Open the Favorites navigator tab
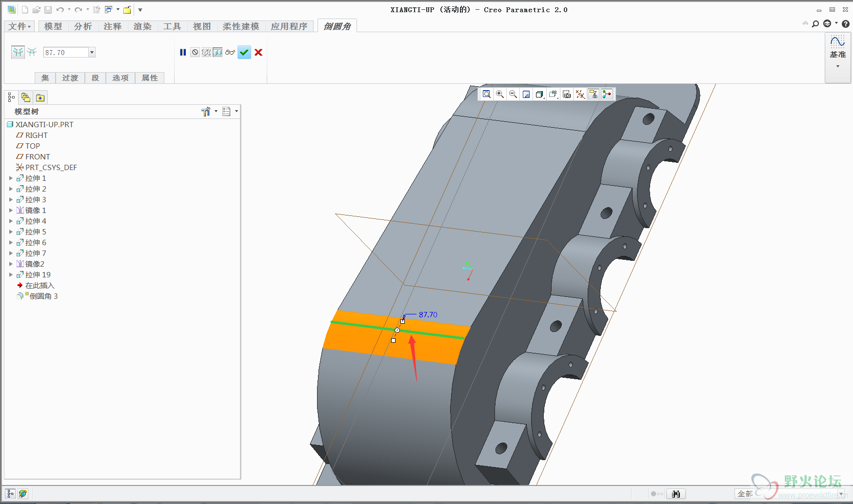This screenshot has width=853, height=504. [40, 97]
